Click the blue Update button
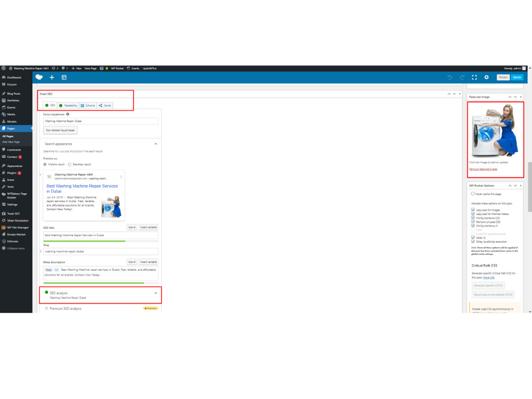 [x=517, y=77]
